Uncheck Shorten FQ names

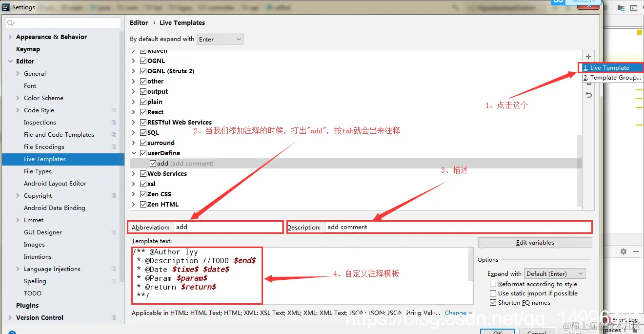tap(493, 303)
